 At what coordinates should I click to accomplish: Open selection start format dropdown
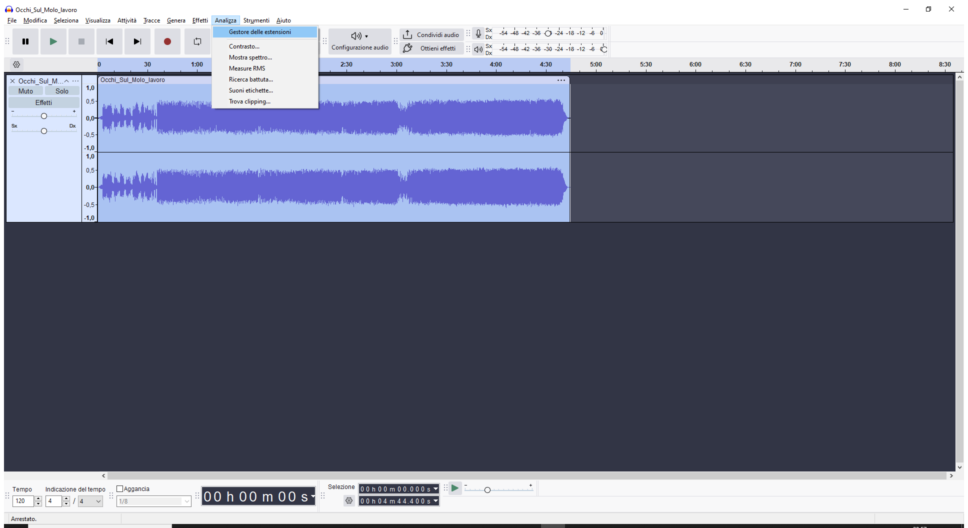coord(436,489)
